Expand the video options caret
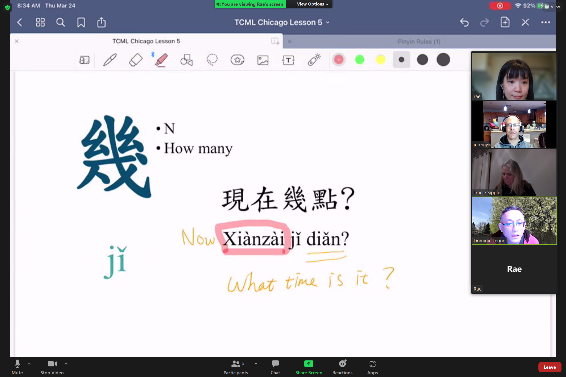 [x=66, y=364]
